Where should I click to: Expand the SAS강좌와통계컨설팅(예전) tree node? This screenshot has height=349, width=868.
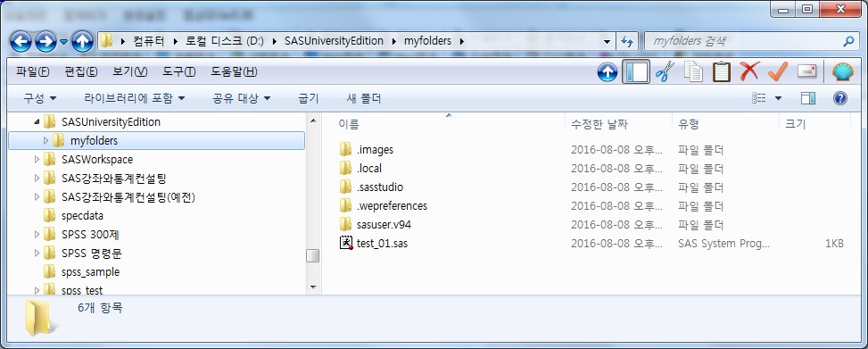37,197
